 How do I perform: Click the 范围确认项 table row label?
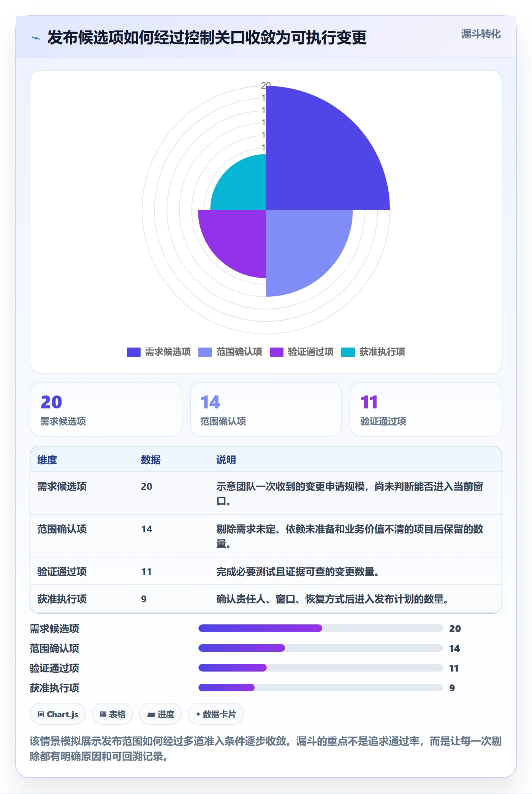coord(62,529)
